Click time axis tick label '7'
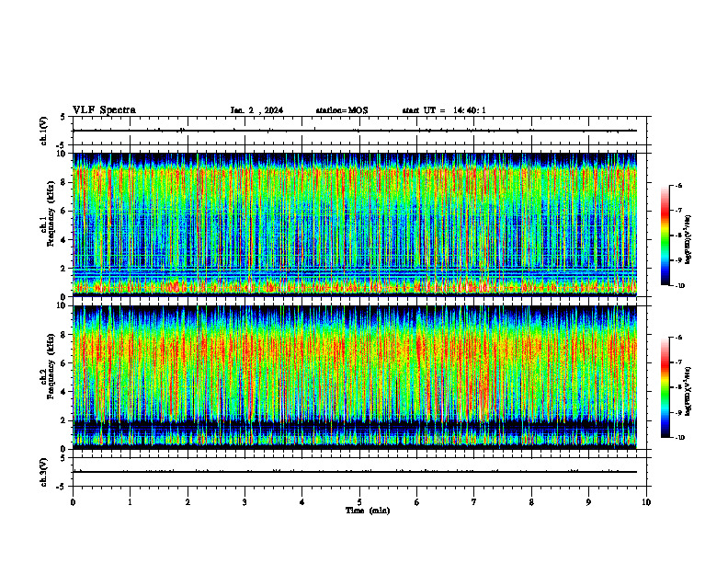 474,502
